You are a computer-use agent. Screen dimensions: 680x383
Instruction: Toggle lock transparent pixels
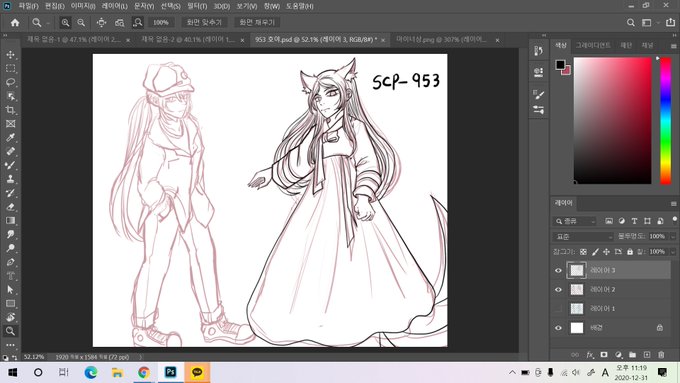click(x=583, y=252)
